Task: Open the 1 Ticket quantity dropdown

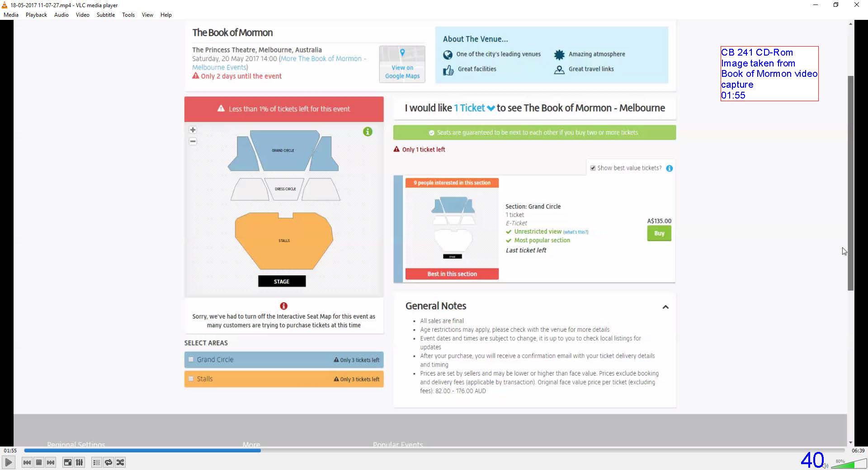Action: tap(474, 108)
